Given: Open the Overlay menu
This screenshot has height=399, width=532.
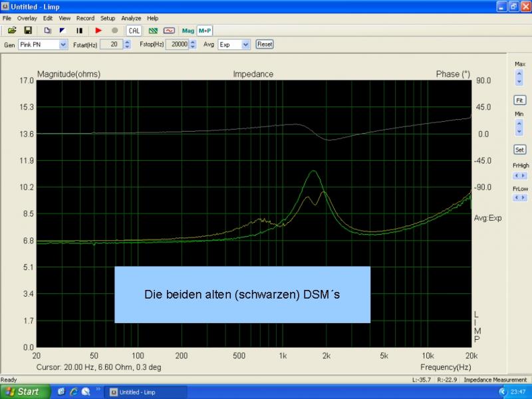Looking at the screenshot, I should pos(27,18).
